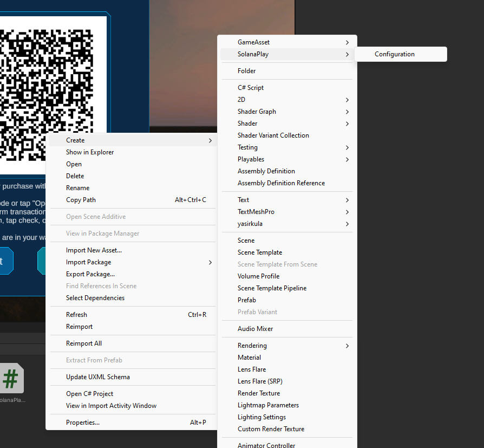Image resolution: width=484 pixels, height=448 pixels.
Task: Click the C# script asset icon
Action: [12, 379]
